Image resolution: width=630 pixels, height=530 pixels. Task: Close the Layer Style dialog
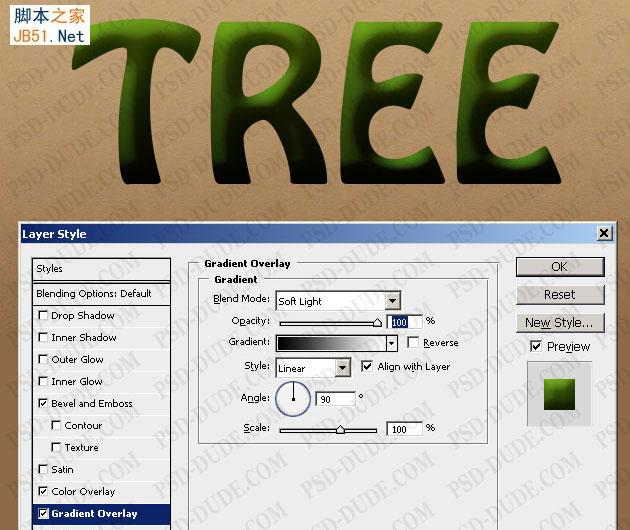[604, 233]
